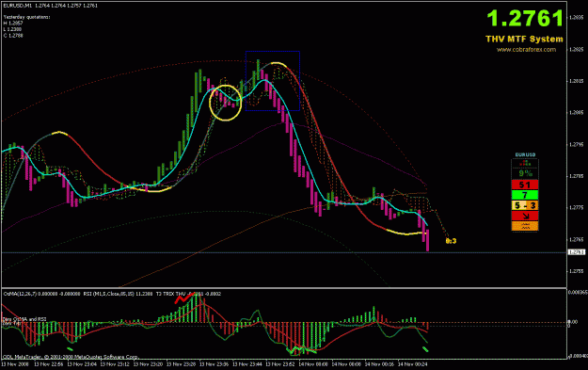Click the 1.2795 price axis label
This screenshot has height=370, width=588.
click(577, 144)
